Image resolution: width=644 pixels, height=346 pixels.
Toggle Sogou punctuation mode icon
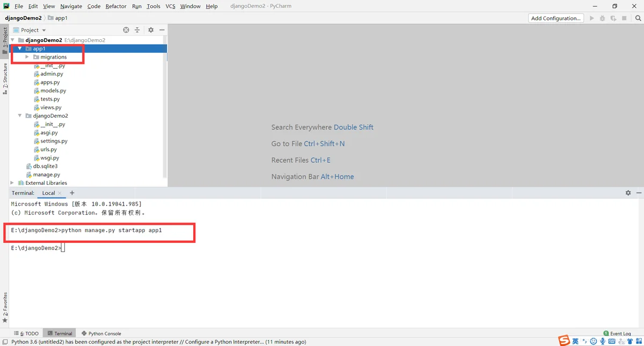coord(584,341)
